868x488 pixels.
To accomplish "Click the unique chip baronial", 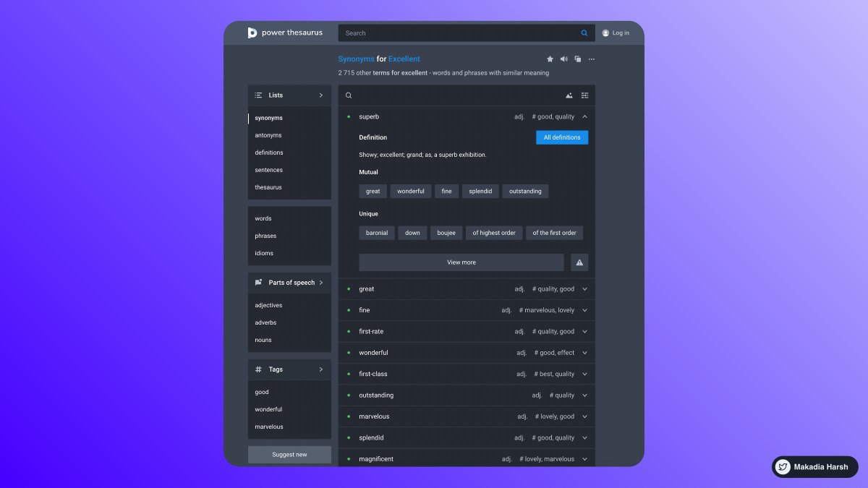I will (x=377, y=233).
